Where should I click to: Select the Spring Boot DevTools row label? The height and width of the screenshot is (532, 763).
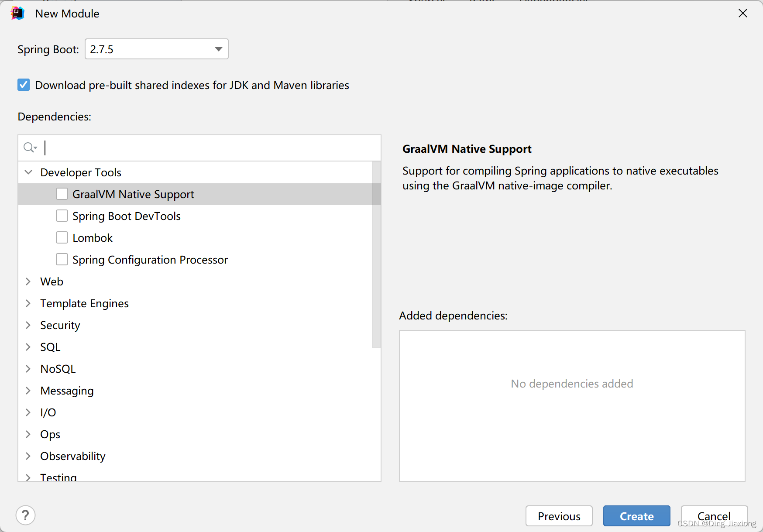pyautogui.click(x=127, y=216)
